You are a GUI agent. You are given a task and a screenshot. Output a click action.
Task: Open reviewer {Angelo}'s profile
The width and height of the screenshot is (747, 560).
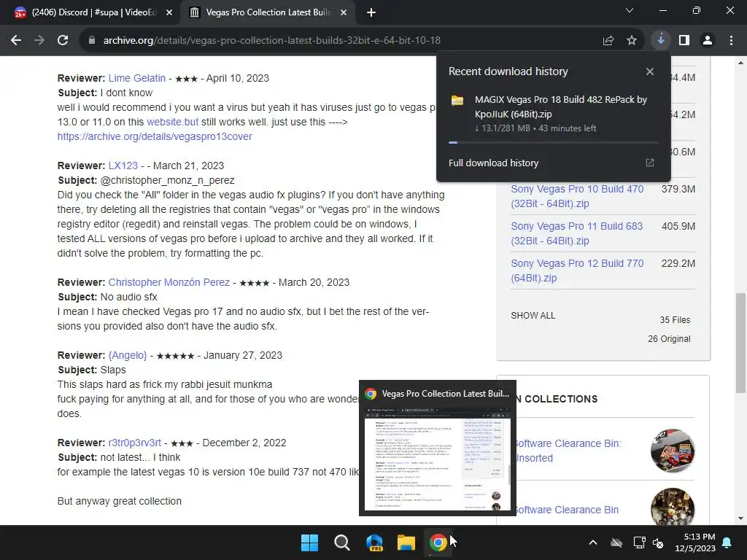point(127,355)
